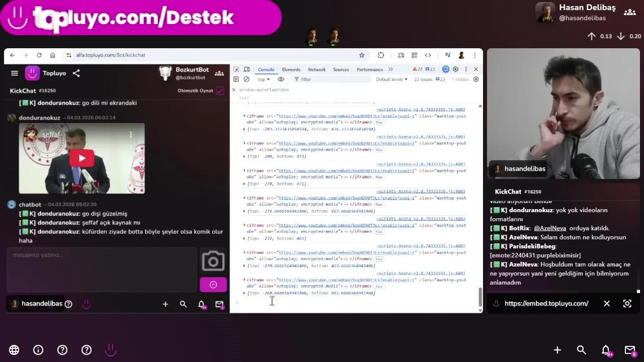Open the media control icon in browser toolbar

tap(447, 55)
